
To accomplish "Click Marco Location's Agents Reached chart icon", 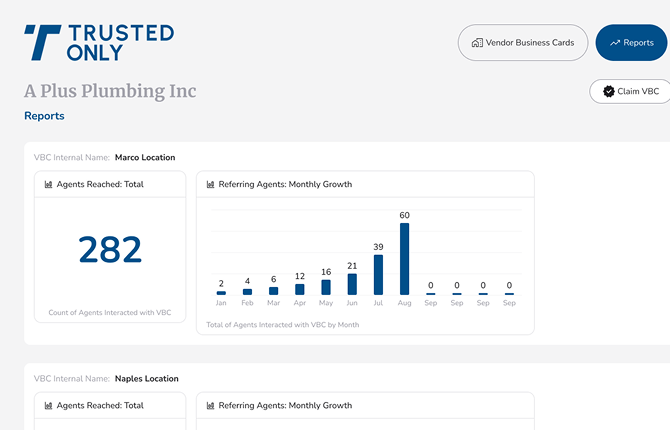I will pos(48,185).
